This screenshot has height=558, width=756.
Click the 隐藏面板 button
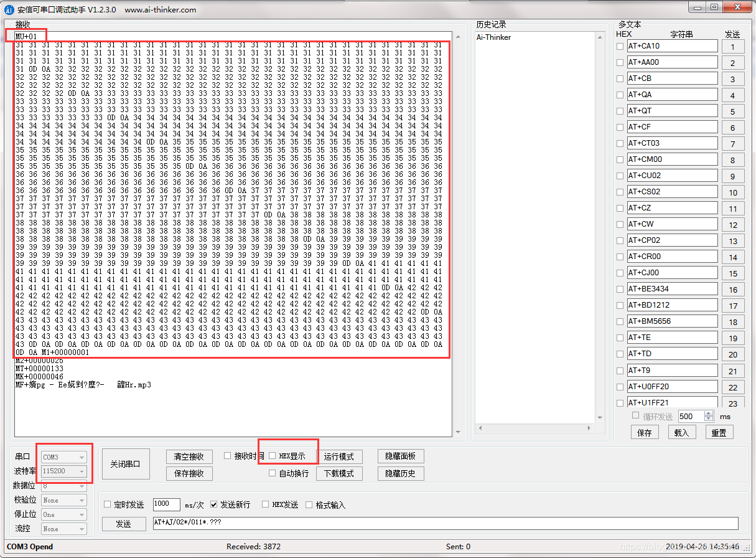click(400, 456)
